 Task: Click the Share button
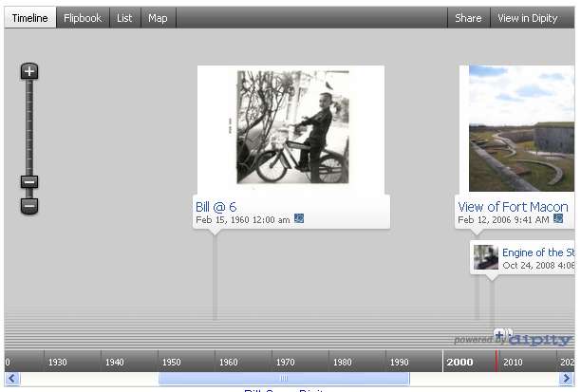point(468,18)
